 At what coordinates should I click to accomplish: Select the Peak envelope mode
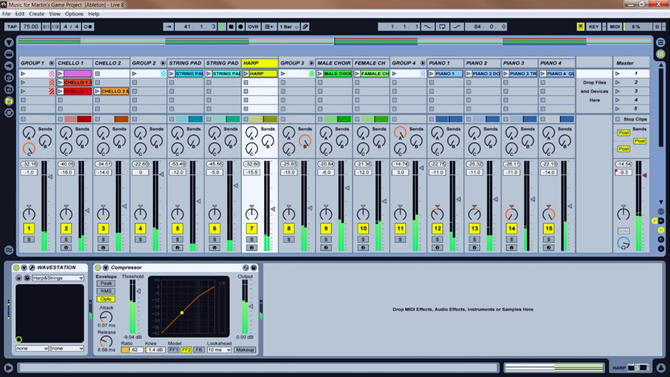click(x=106, y=283)
